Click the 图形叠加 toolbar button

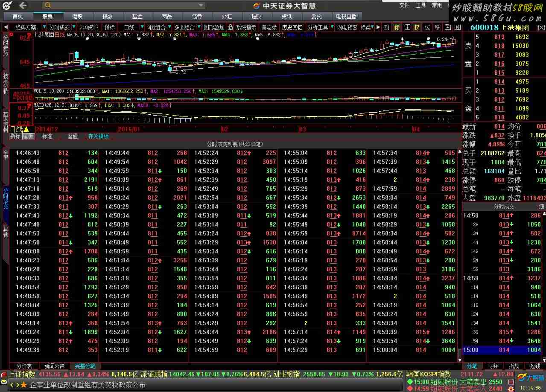(213, 27)
